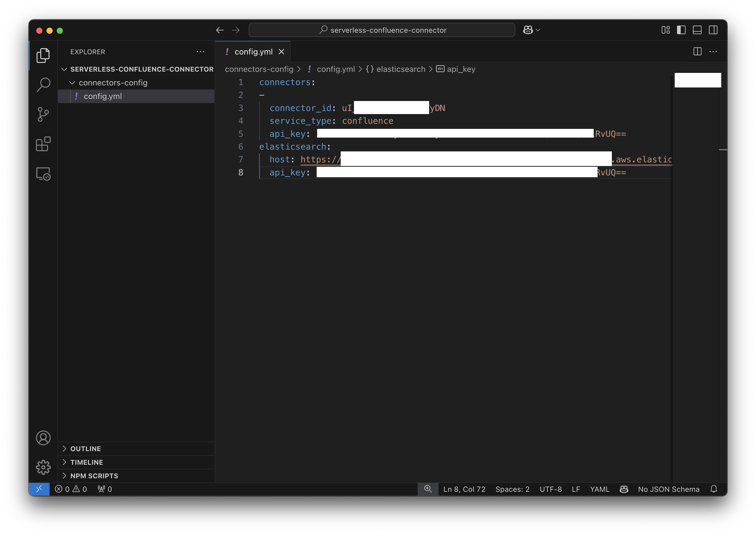
Task: Click the Copilot status bar icon
Action: tap(624, 489)
